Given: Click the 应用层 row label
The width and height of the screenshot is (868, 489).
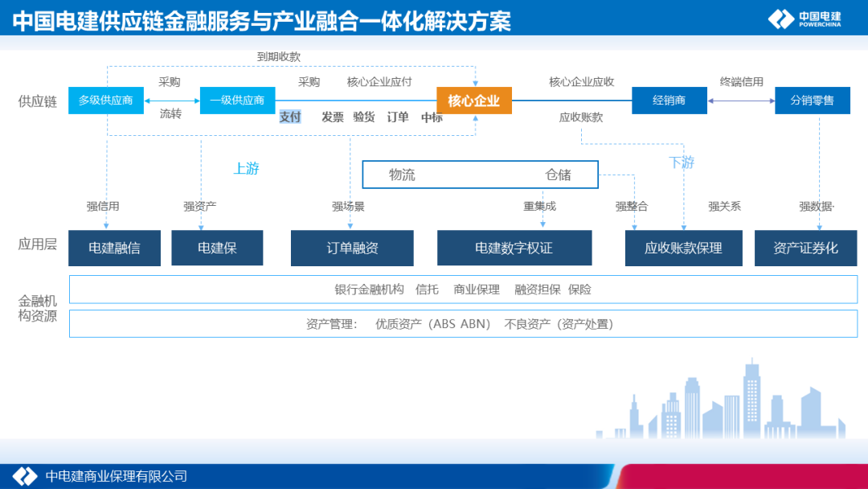Looking at the screenshot, I should [x=38, y=244].
